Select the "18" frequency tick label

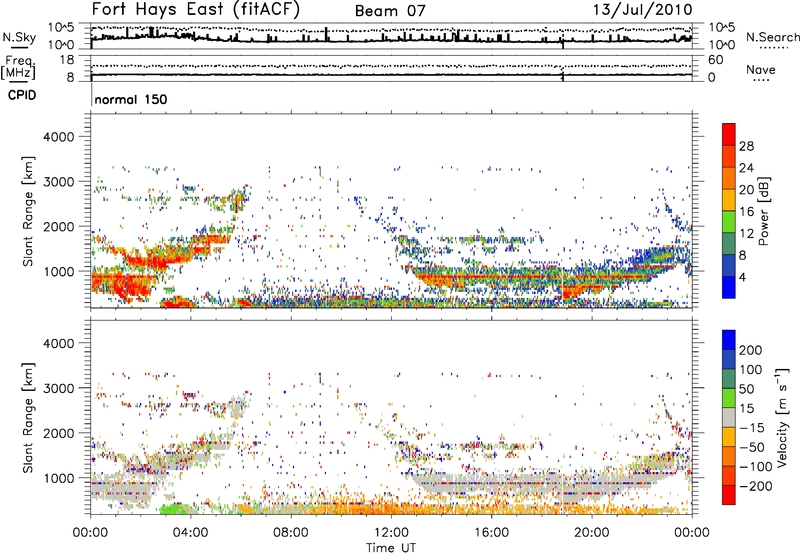[x=67, y=60]
